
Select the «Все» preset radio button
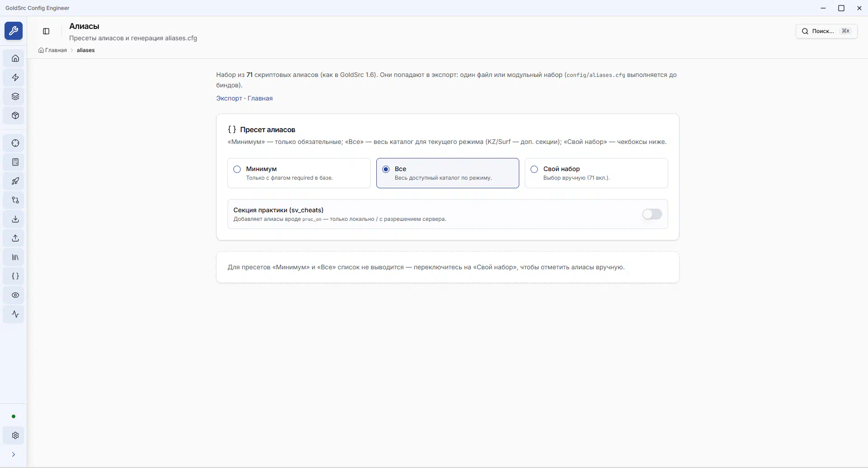coord(386,169)
